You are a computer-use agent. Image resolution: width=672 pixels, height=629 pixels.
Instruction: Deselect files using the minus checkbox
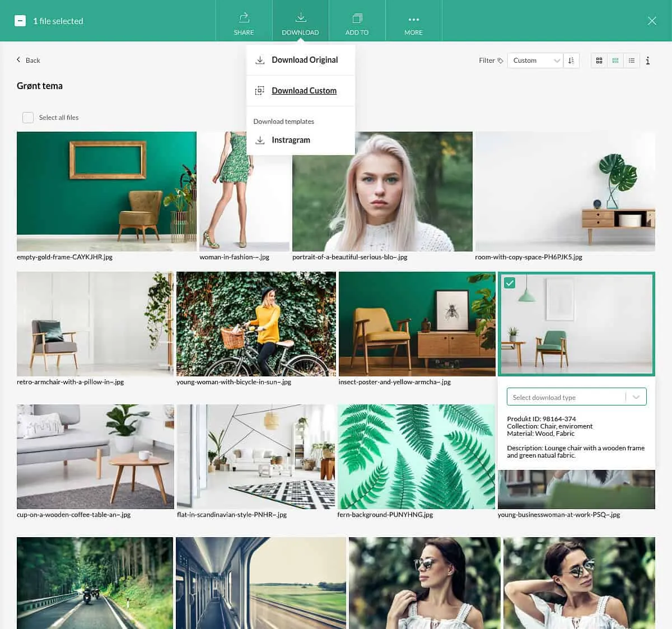pyautogui.click(x=20, y=21)
